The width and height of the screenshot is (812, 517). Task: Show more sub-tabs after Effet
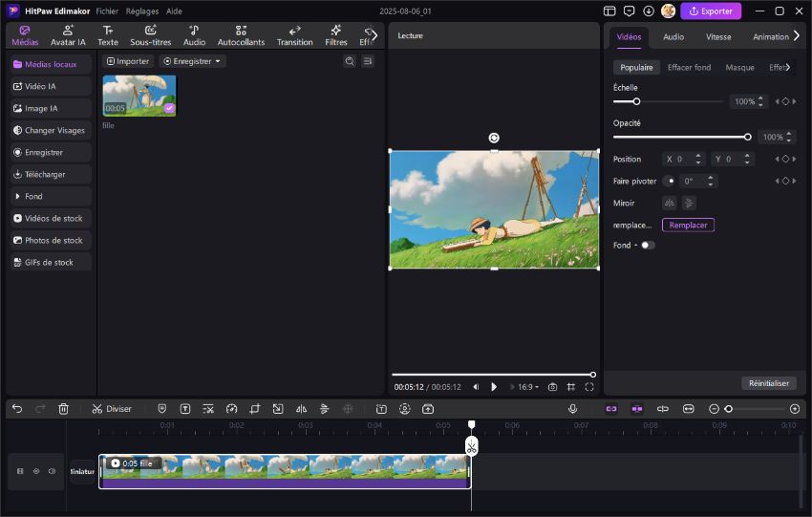(788, 67)
